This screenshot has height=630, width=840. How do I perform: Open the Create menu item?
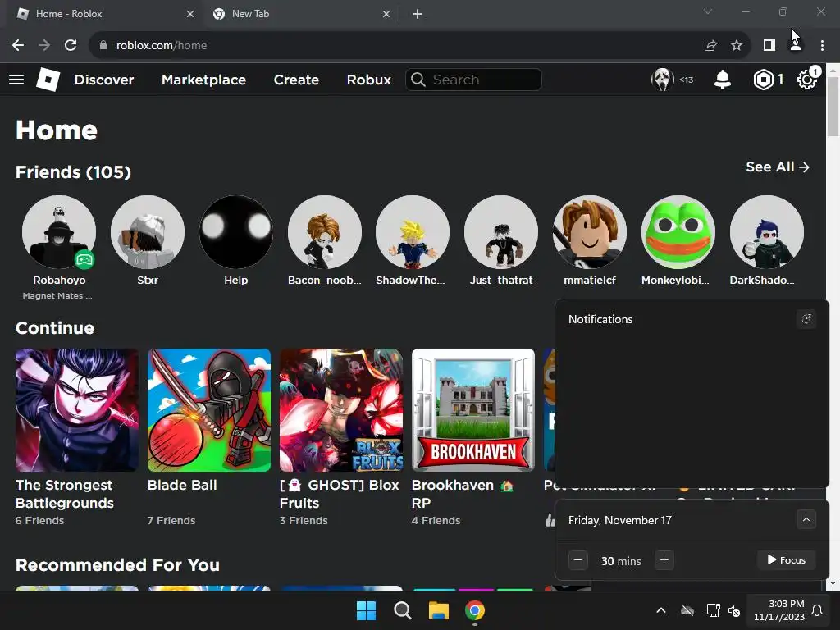pos(296,80)
